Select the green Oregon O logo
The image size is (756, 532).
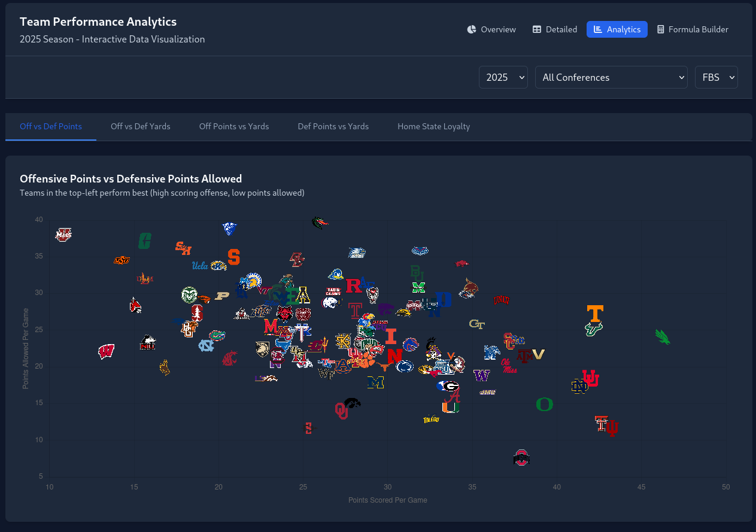pos(544,405)
